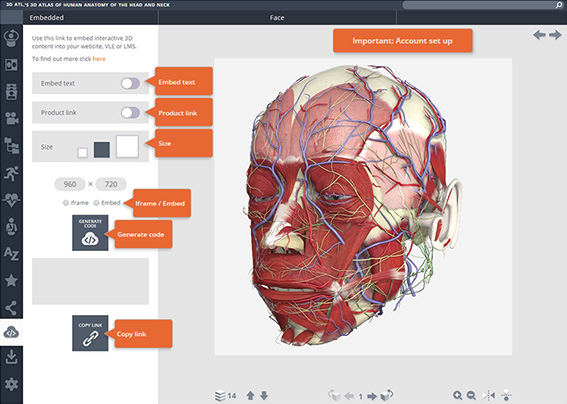This screenshot has width=567, height=404.
Task: Toggle the Embed text switch
Action: (130, 83)
